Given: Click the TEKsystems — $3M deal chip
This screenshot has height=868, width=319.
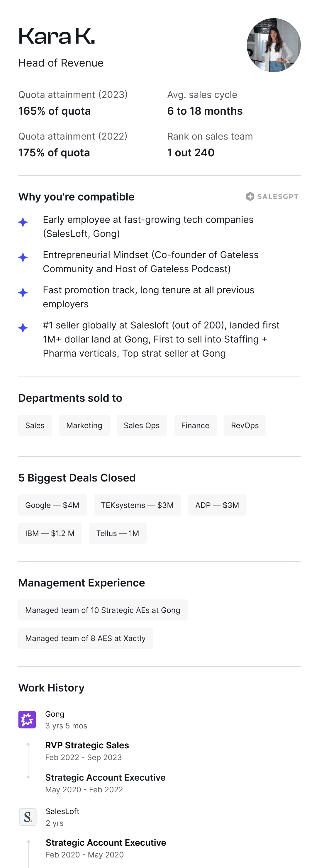Looking at the screenshot, I should pos(137,505).
